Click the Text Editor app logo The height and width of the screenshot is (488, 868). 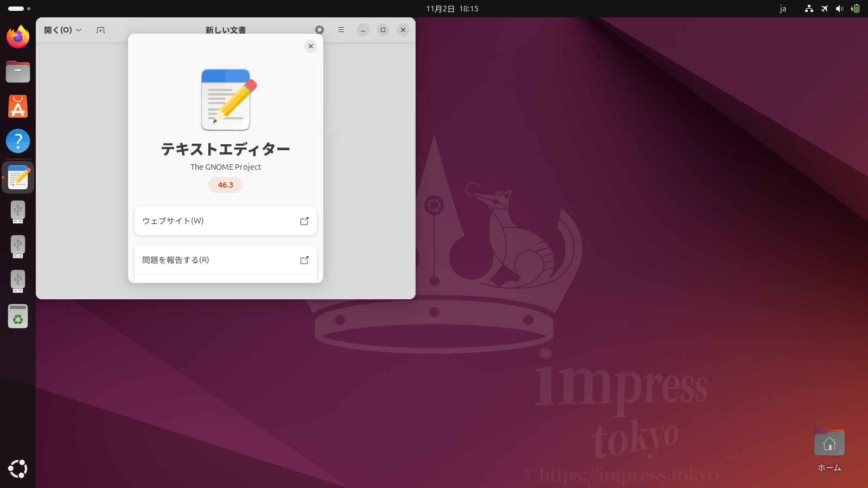tap(228, 99)
